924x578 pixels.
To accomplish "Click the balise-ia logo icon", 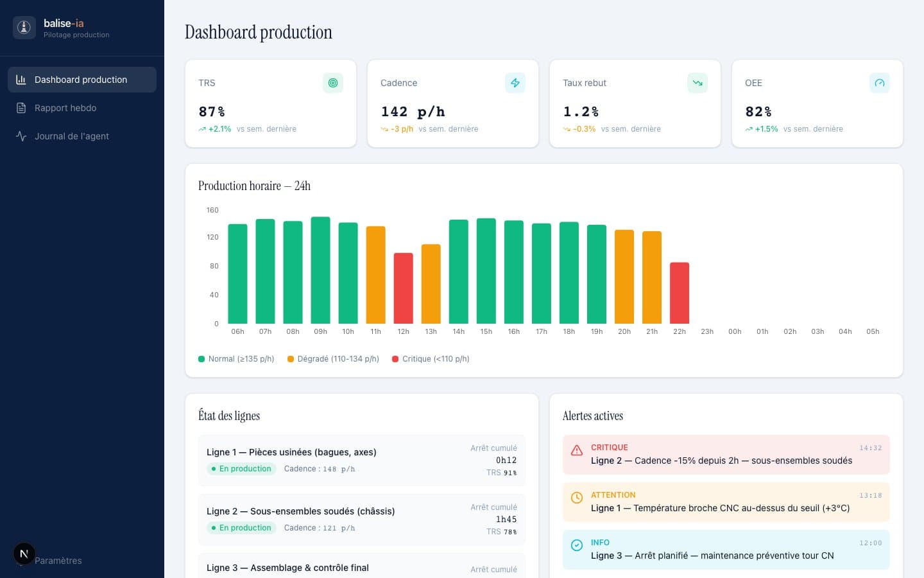I will tap(24, 28).
